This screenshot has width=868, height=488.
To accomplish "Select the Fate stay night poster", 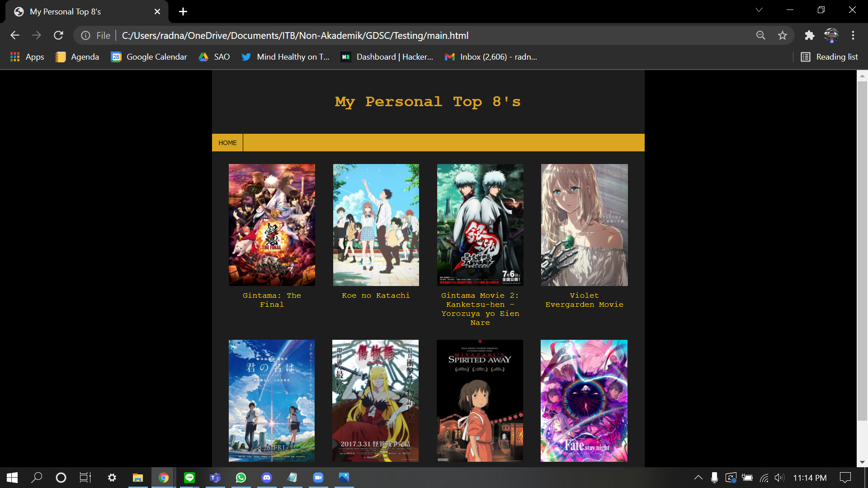I will pyautogui.click(x=584, y=401).
